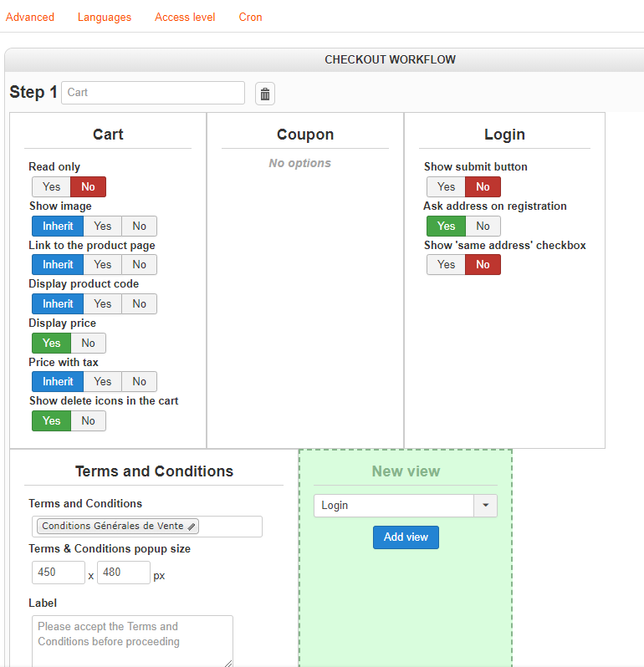This screenshot has height=667, width=644.
Task: Click the Cart view heading
Action: (108, 135)
